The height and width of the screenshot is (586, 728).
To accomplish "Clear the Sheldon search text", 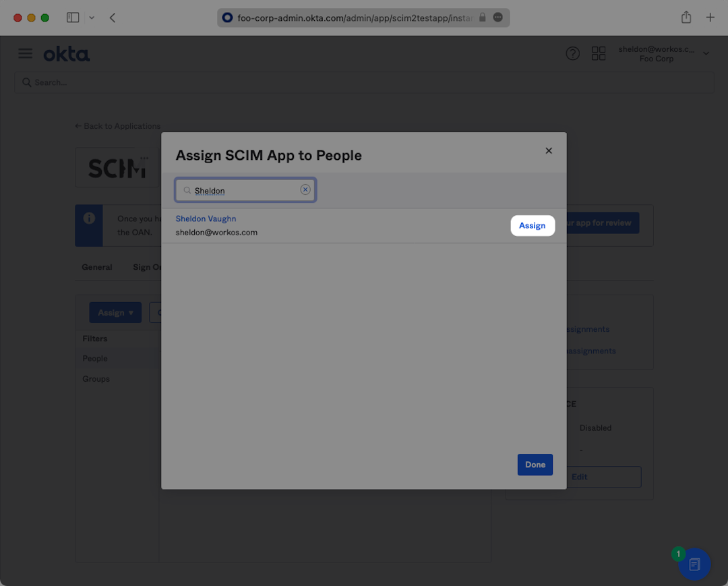I will coord(305,190).
